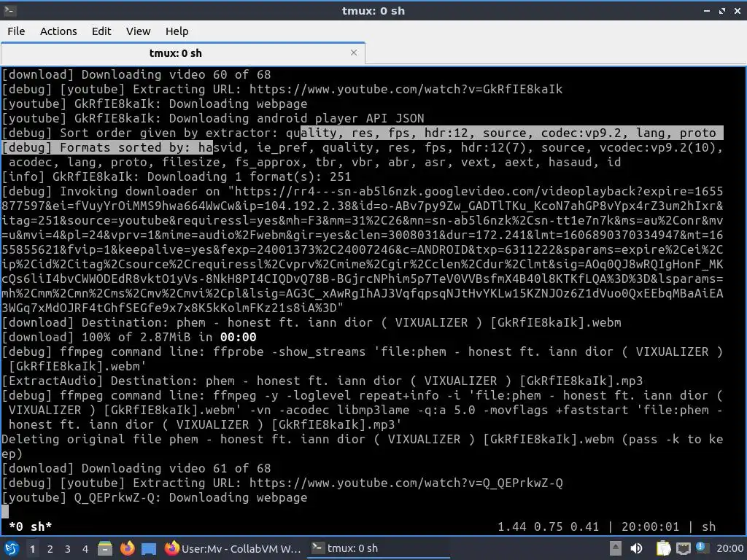
Task: Click the network status tray icon
Action: [x=683, y=549]
